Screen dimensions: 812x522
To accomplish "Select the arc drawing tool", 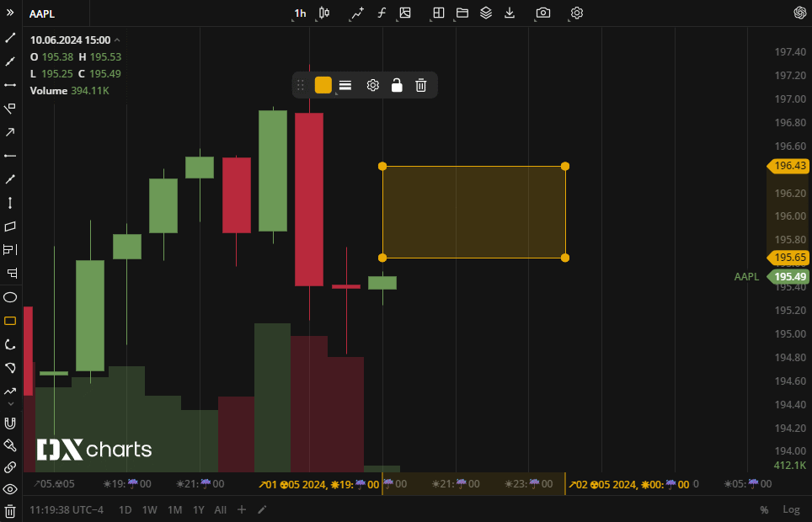I will [10, 344].
